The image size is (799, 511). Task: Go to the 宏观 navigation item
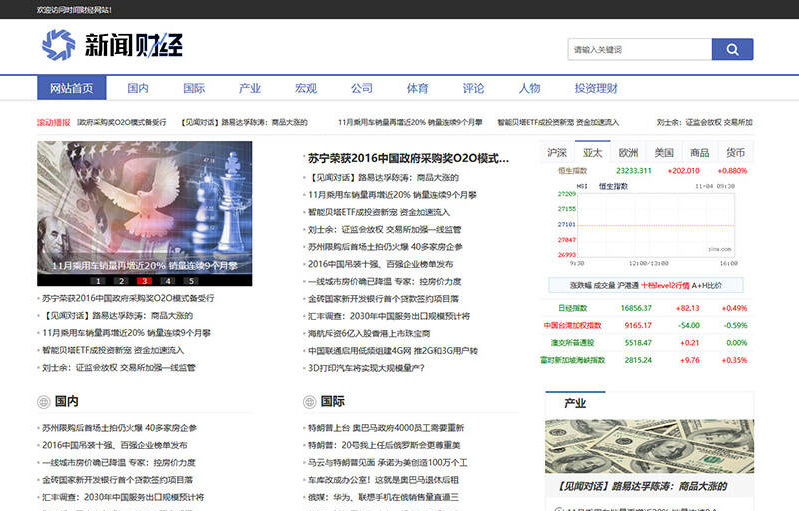click(x=306, y=88)
